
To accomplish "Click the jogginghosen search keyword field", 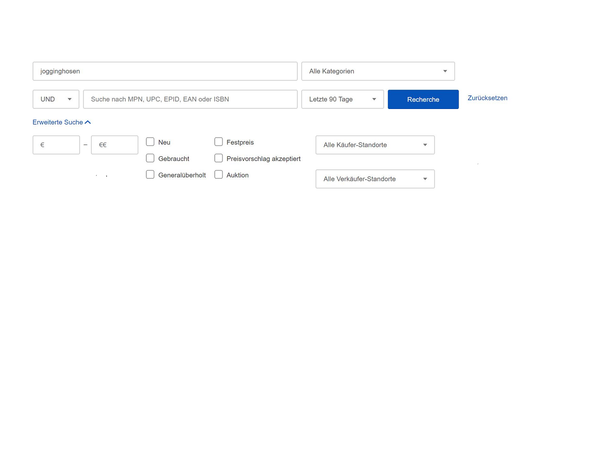I will pyautogui.click(x=165, y=71).
